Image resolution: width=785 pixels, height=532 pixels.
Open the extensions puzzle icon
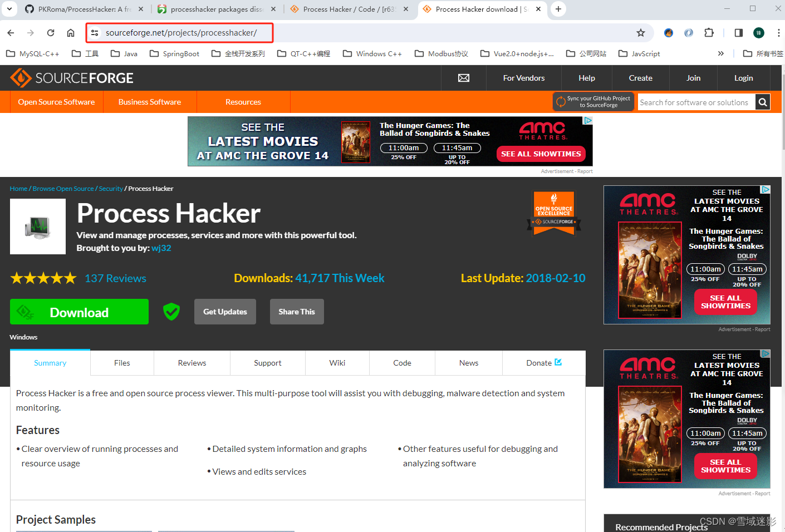[x=709, y=32]
